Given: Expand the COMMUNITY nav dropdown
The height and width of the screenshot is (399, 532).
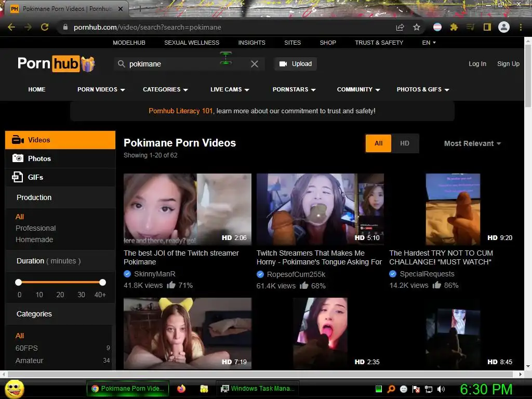Looking at the screenshot, I should (x=358, y=89).
